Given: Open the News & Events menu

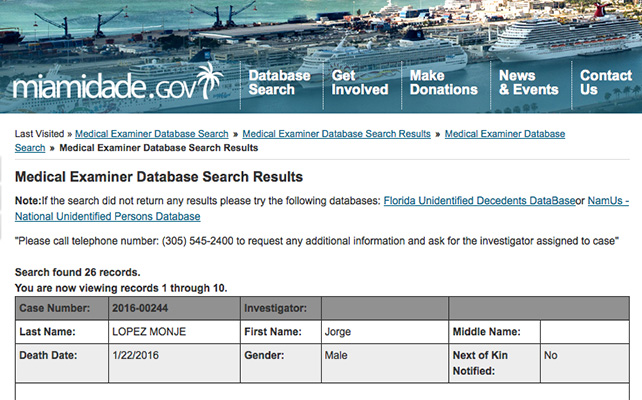Looking at the screenshot, I should point(528,82).
